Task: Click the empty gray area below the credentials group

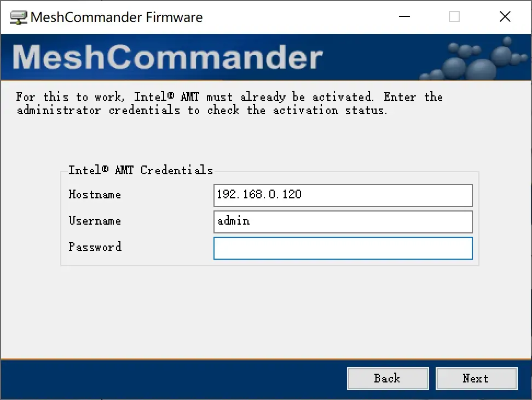Action: pyautogui.click(x=268, y=312)
